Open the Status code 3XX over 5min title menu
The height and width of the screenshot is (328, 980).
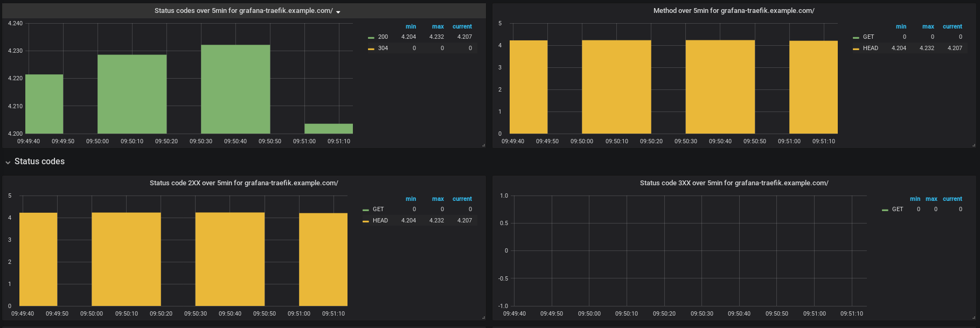tap(734, 183)
